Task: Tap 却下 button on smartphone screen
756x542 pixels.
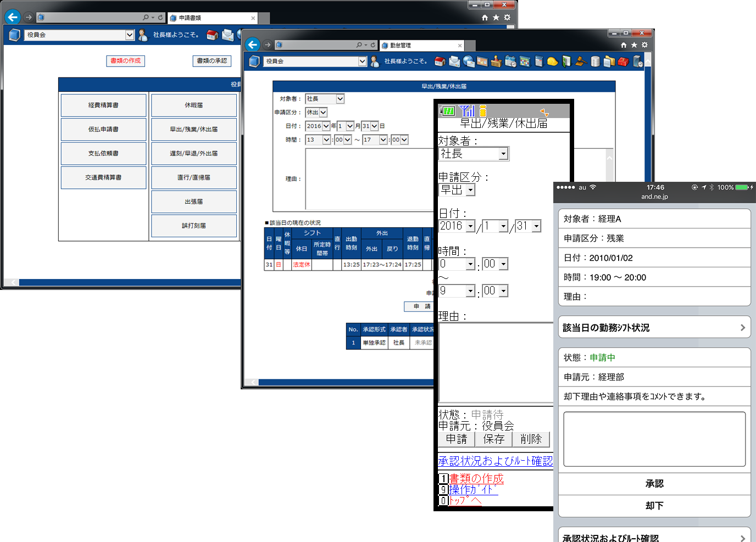Action: (654, 506)
